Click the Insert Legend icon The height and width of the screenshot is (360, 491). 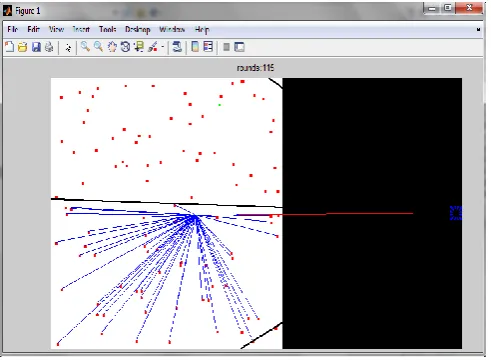pyautogui.click(x=208, y=47)
